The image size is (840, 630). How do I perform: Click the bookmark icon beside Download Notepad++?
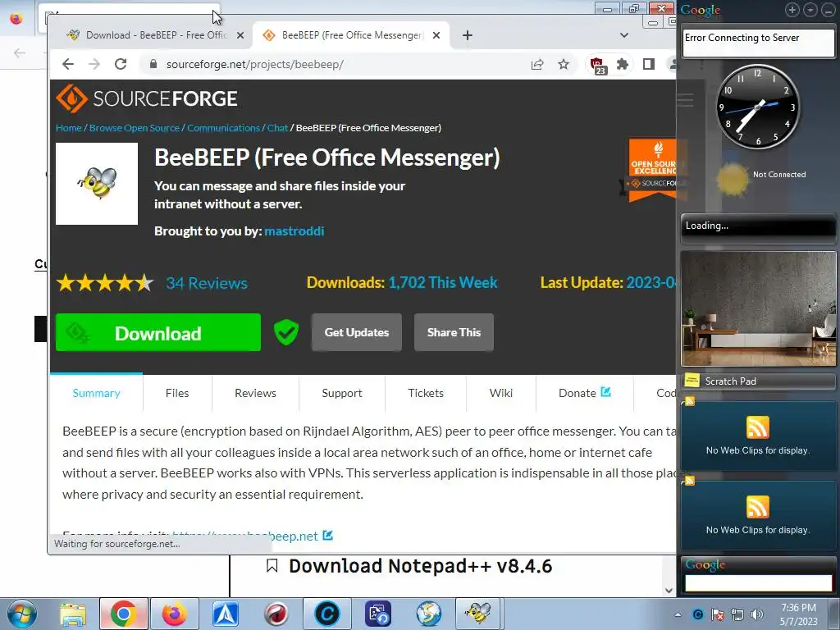click(x=272, y=566)
